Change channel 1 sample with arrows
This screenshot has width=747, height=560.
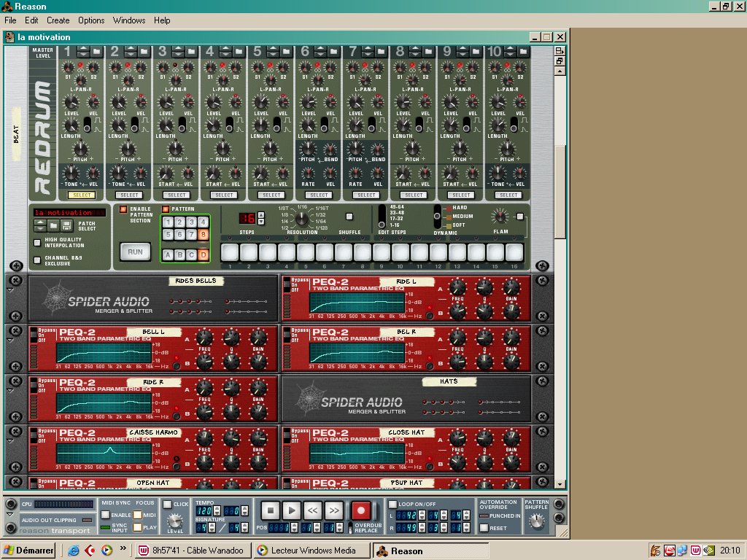83,52
